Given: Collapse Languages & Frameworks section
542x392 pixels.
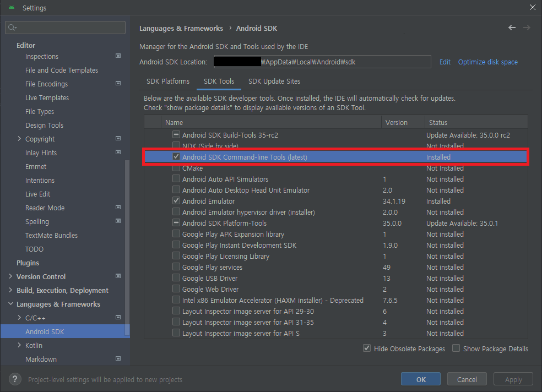Looking at the screenshot, I should coord(10,304).
